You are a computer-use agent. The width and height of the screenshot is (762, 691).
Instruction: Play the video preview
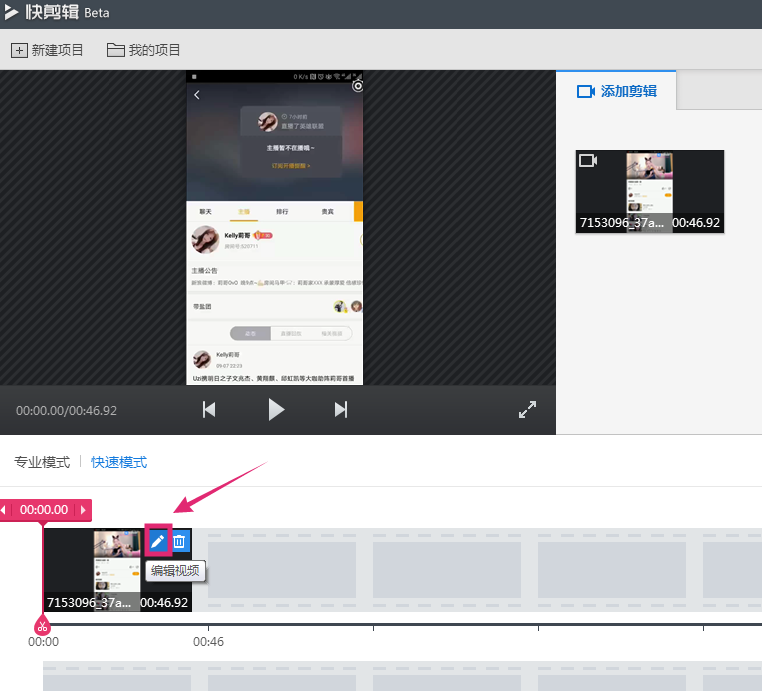coord(276,409)
